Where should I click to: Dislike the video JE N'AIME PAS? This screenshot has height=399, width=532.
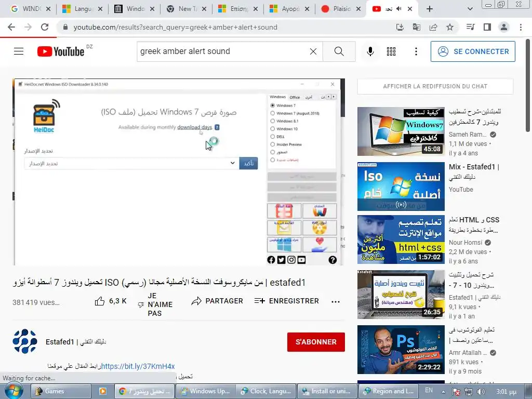pos(155,304)
